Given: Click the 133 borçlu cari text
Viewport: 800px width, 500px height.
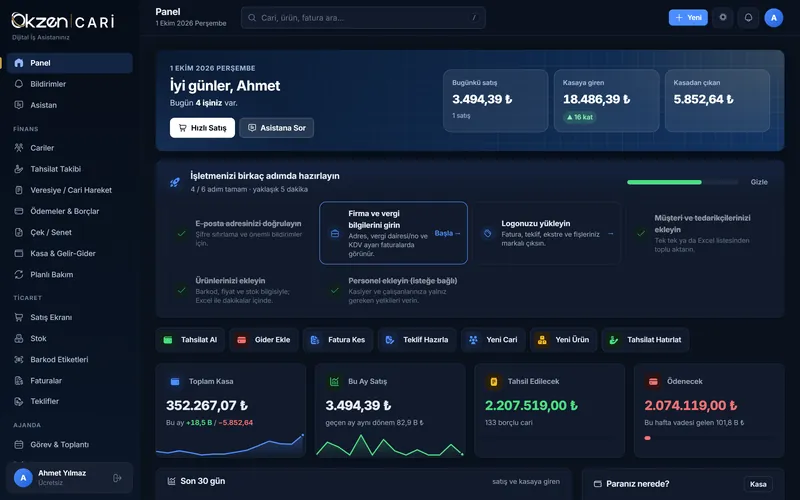Looking at the screenshot, I should [x=509, y=422].
